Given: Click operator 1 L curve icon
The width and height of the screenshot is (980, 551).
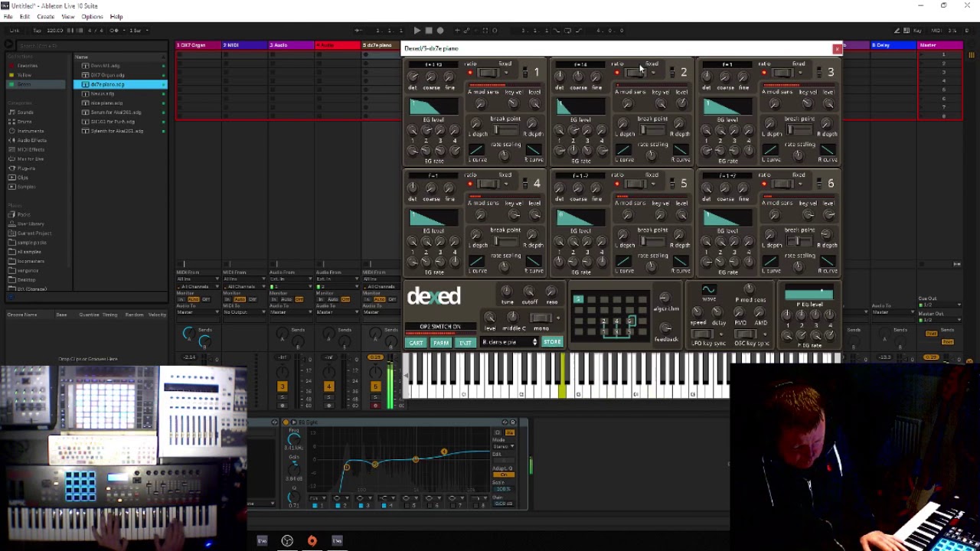Looking at the screenshot, I should (477, 149).
